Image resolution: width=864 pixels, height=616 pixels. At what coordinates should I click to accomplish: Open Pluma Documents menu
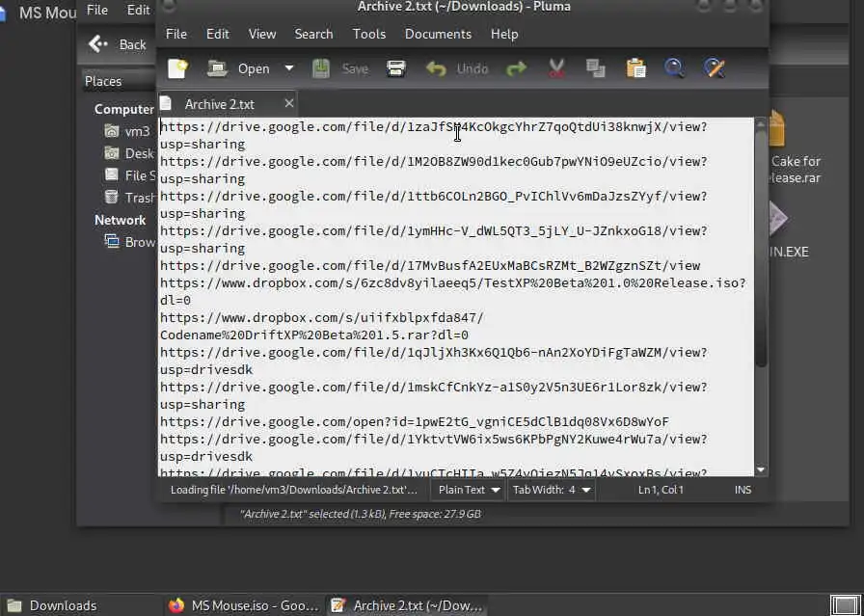point(438,34)
